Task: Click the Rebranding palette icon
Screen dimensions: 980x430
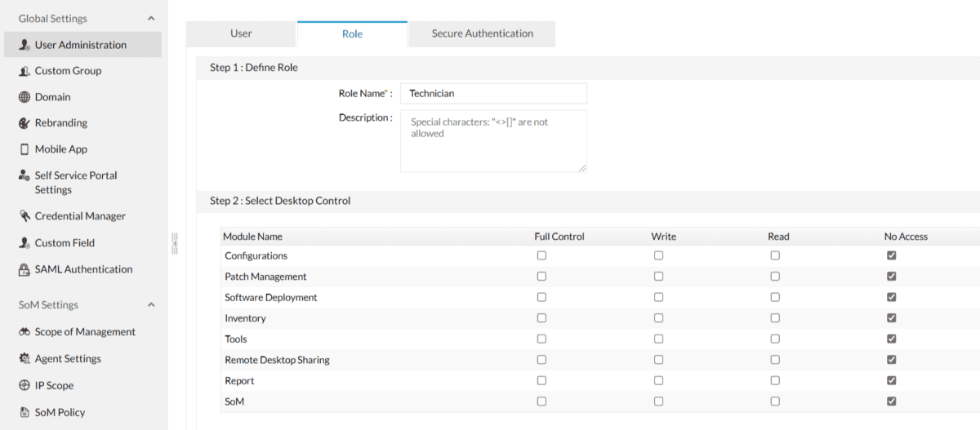Action: click(24, 123)
